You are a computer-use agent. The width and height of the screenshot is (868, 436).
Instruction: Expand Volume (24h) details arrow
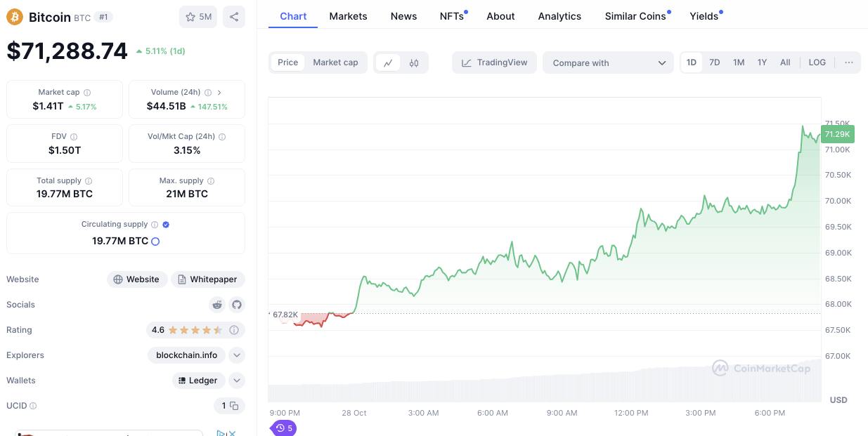pos(219,93)
